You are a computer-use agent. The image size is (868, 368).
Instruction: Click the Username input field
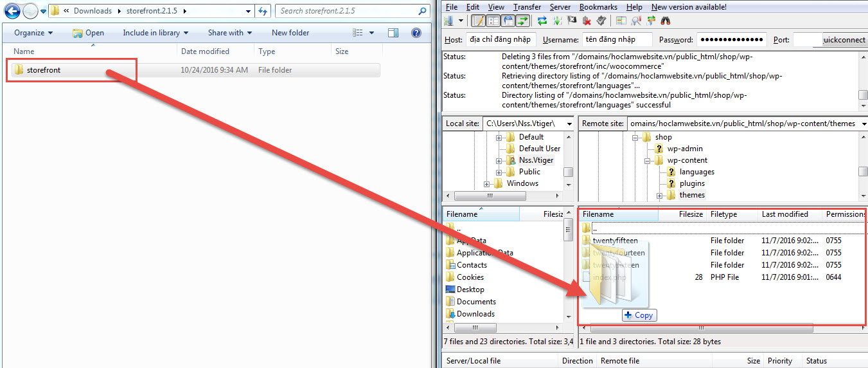[617, 40]
